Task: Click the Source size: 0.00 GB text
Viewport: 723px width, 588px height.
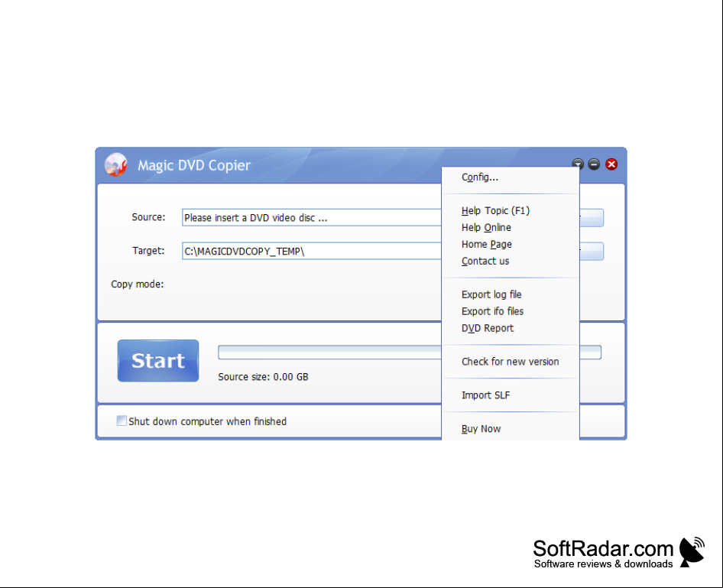Action: click(x=263, y=377)
